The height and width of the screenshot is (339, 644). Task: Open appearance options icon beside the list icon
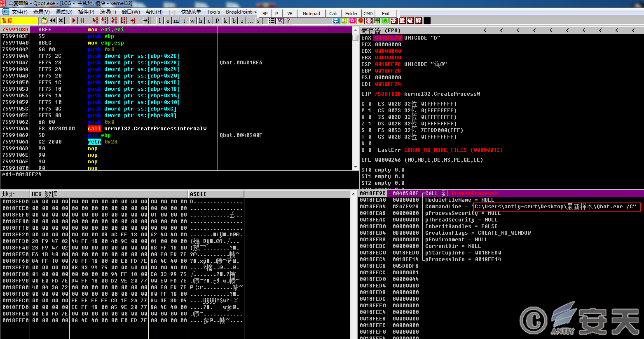(280, 21)
